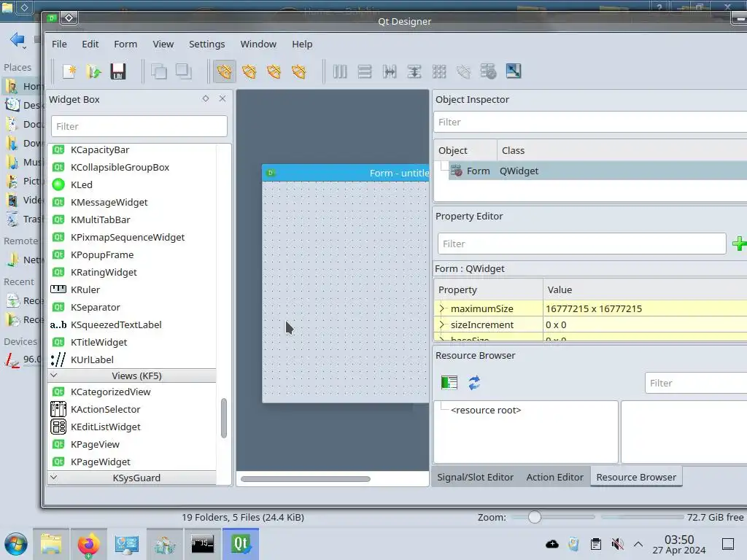Click the Lay Out in Grid icon
Viewport: 747px width, 560px height.
(439, 72)
